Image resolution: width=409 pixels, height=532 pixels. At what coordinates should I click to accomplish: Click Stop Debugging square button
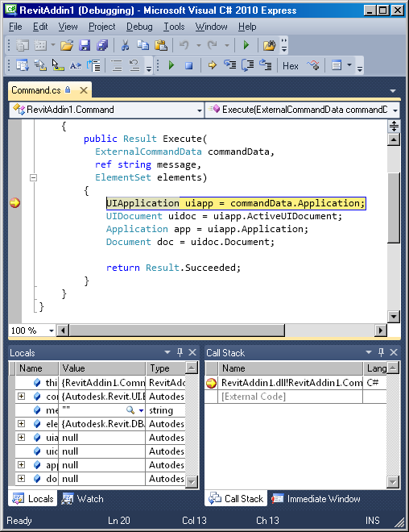pos(188,65)
